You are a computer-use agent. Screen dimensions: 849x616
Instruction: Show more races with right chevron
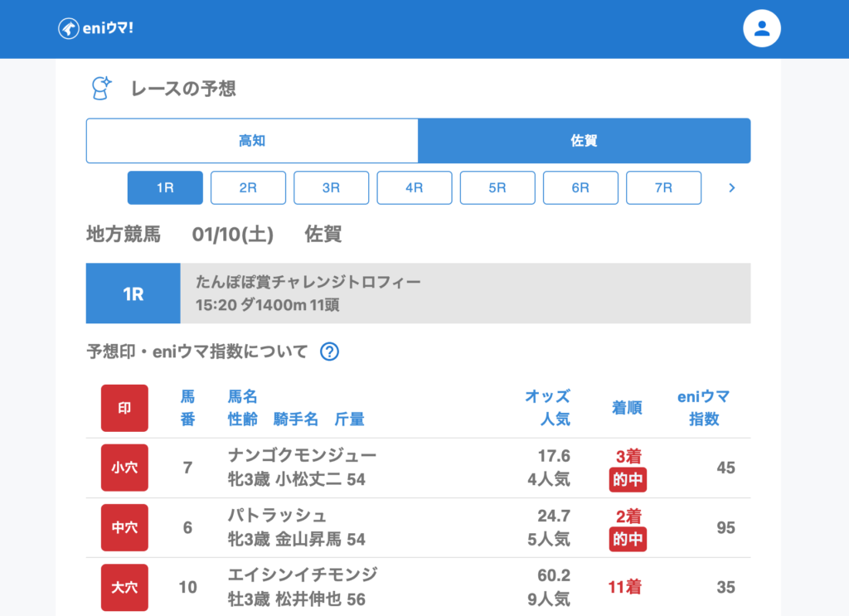pyautogui.click(x=731, y=188)
